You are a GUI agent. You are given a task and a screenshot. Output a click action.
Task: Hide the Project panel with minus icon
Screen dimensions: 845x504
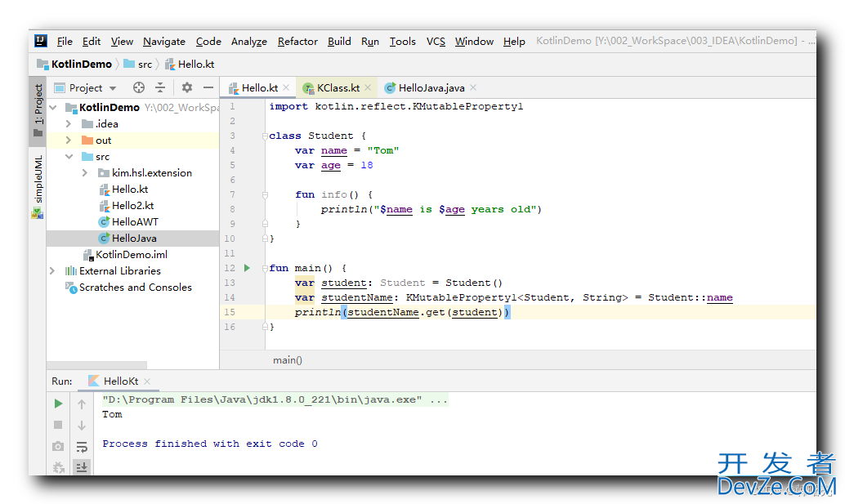click(208, 87)
